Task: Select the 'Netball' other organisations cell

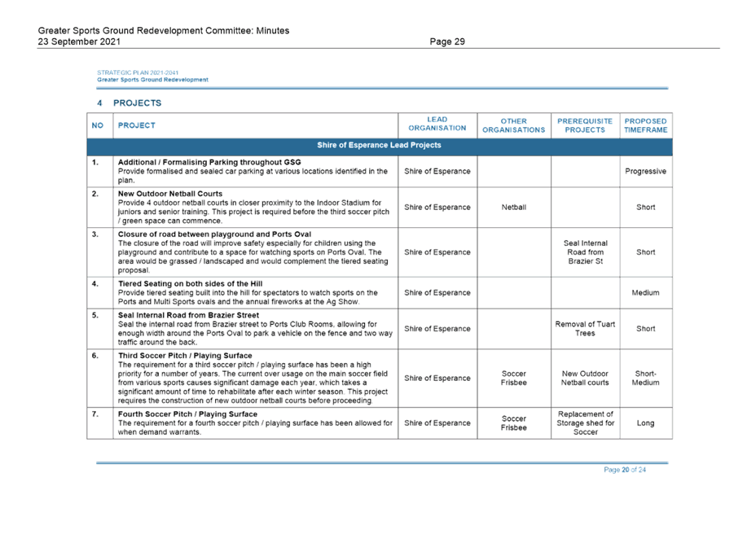Action: [513, 208]
